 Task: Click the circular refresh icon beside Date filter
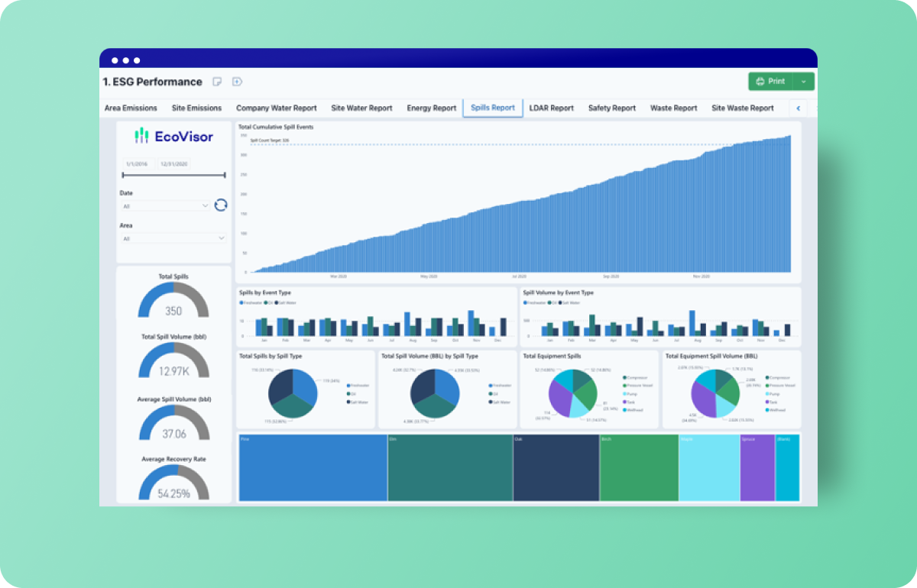click(x=221, y=205)
